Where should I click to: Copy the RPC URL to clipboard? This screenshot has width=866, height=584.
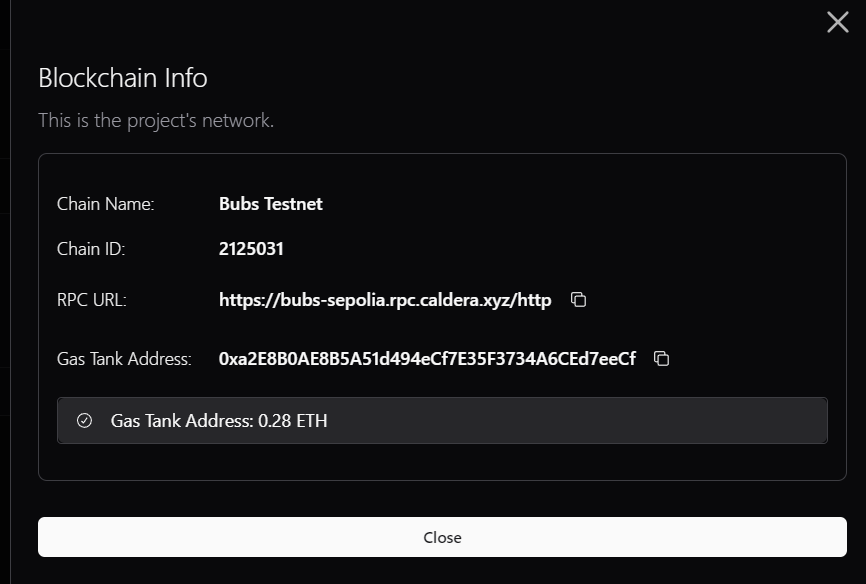tap(578, 300)
